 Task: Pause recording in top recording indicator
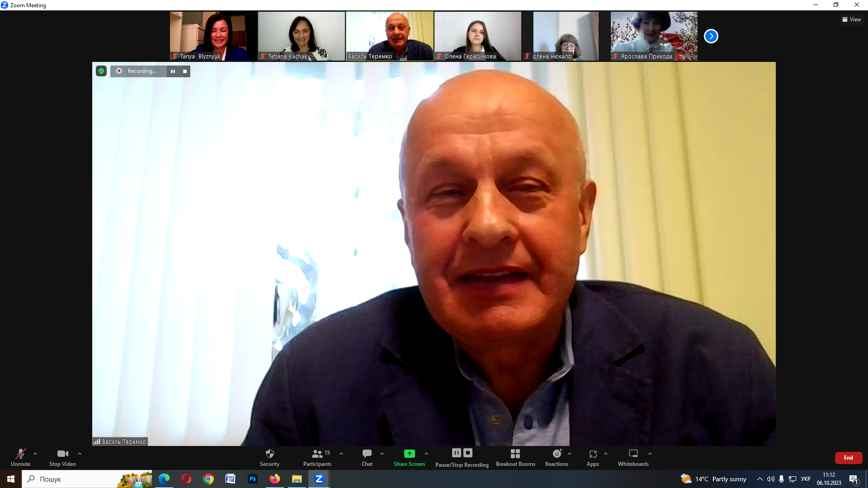pos(173,71)
